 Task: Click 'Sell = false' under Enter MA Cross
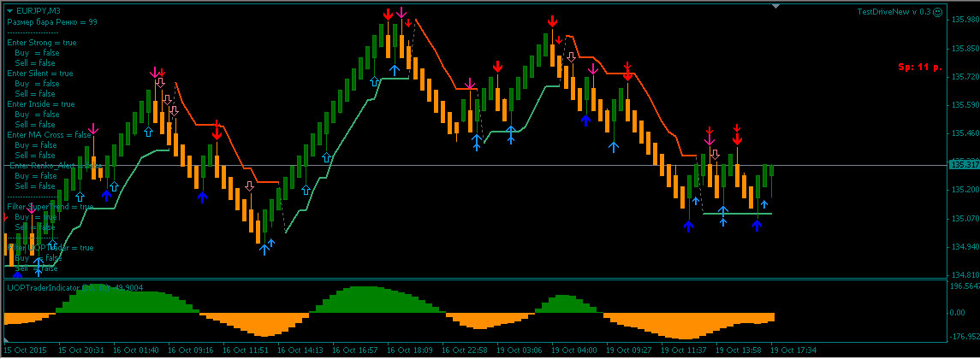click(35, 155)
